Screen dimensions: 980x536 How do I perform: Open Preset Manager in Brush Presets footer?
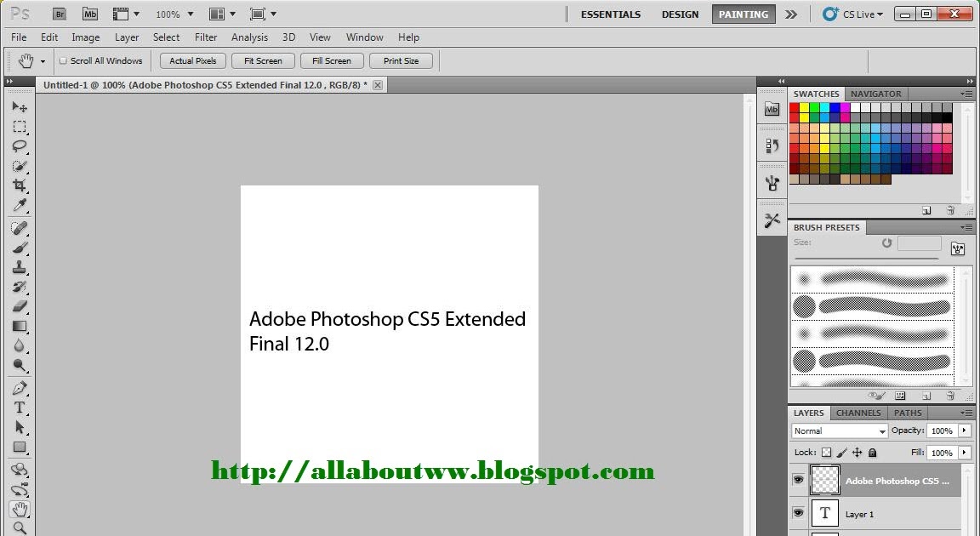[x=900, y=396]
